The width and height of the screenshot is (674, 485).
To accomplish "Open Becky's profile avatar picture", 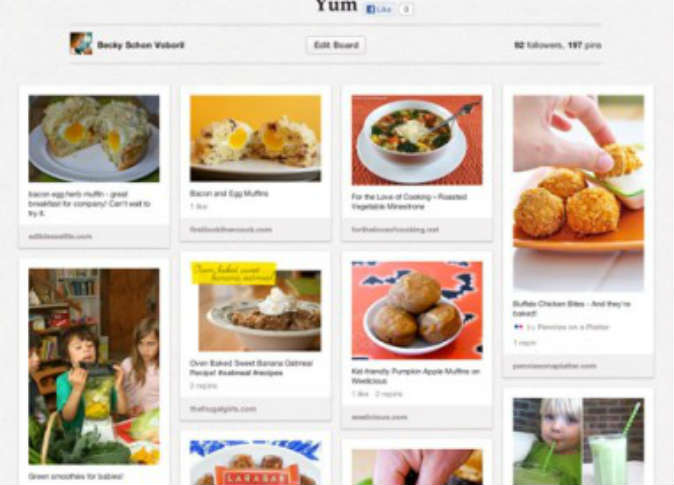I will (x=81, y=43).
